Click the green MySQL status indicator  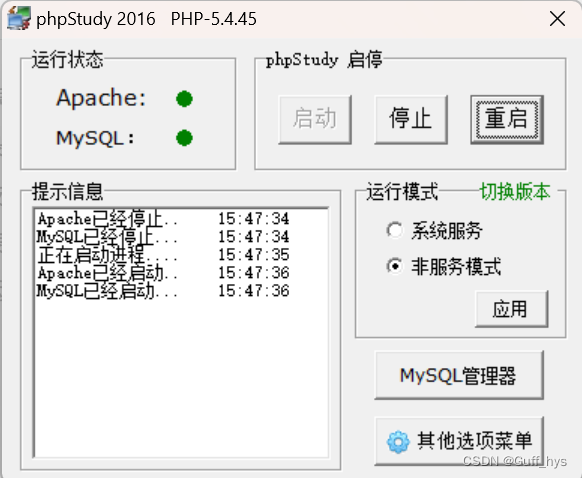[184, 138]
